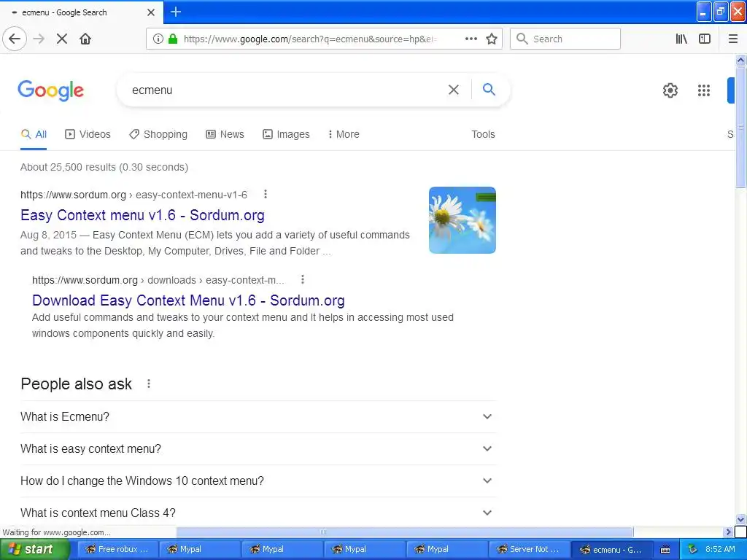Switch to the Images search tab

pyautogui.click(x=286, y=134)
